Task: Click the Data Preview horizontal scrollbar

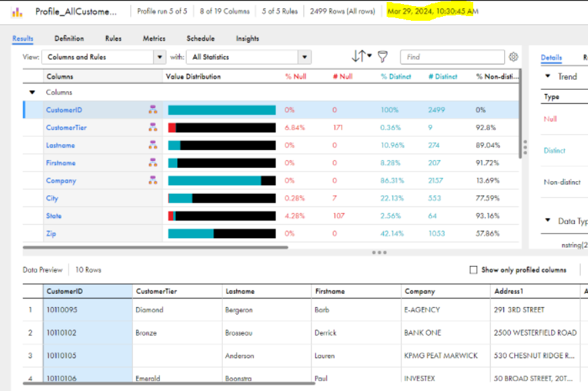Action: tap(168, 383)
